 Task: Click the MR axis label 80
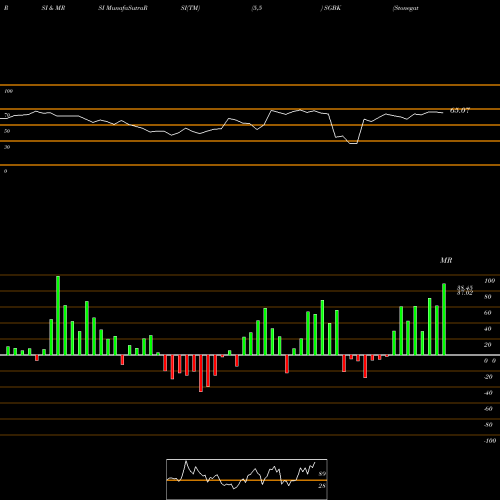pos(488,297)
